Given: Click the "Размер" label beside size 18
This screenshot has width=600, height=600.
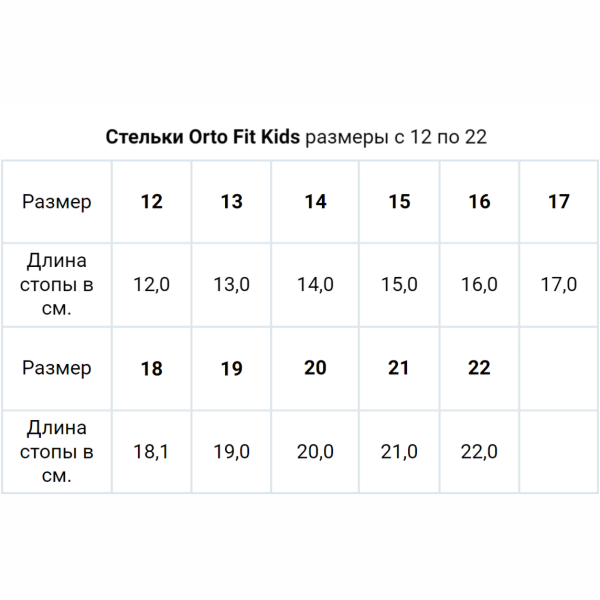Looking at the screenshot, I should click(x=57, y=368).
